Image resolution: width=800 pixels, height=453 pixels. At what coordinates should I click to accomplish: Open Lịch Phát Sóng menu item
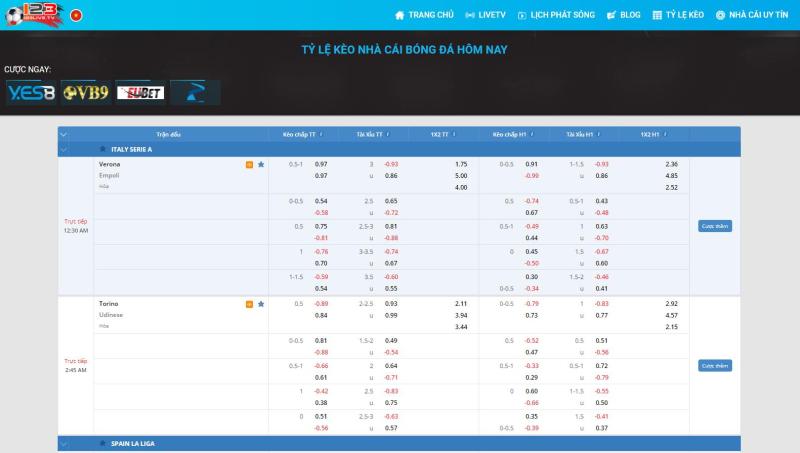[x=554, y=15]
